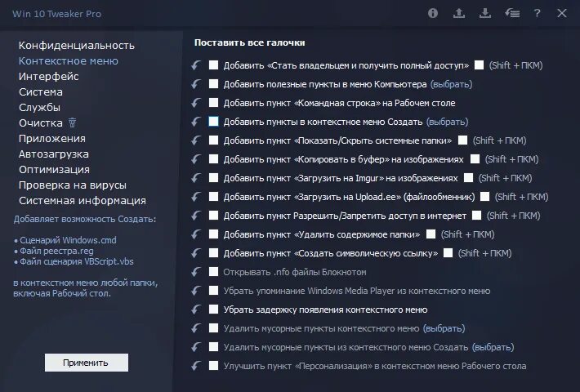
Task: Click undo arrow for .nfo файлы row
Action: [196, 272]
